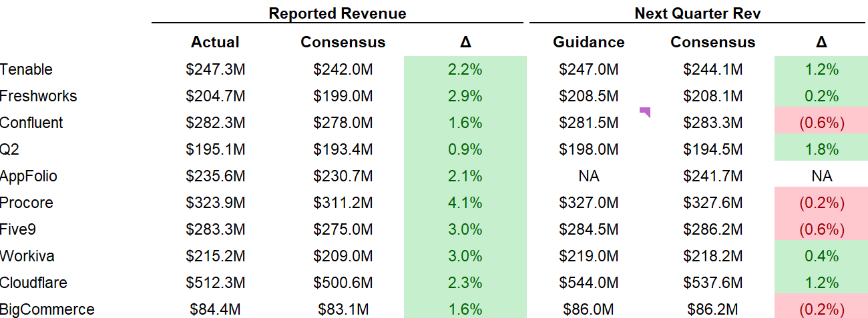Select BigCommerce actual revenue $84.4M
The height and width of the screenshot is (318, 868).
(215, 309)
